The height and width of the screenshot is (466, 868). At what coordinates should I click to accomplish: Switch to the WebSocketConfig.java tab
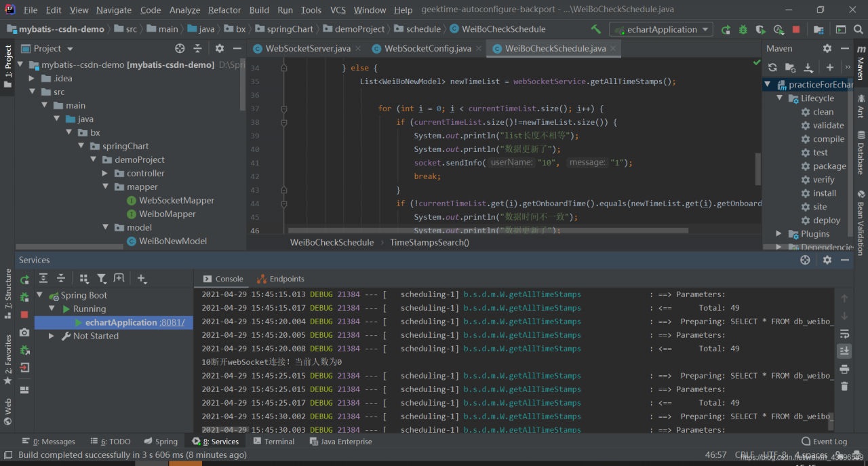(428, 48)
